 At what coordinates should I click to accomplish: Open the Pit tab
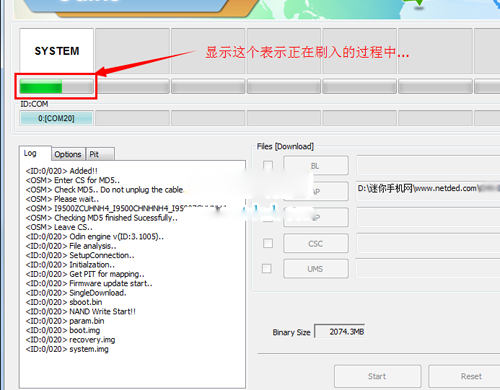(x=100, y=154)
